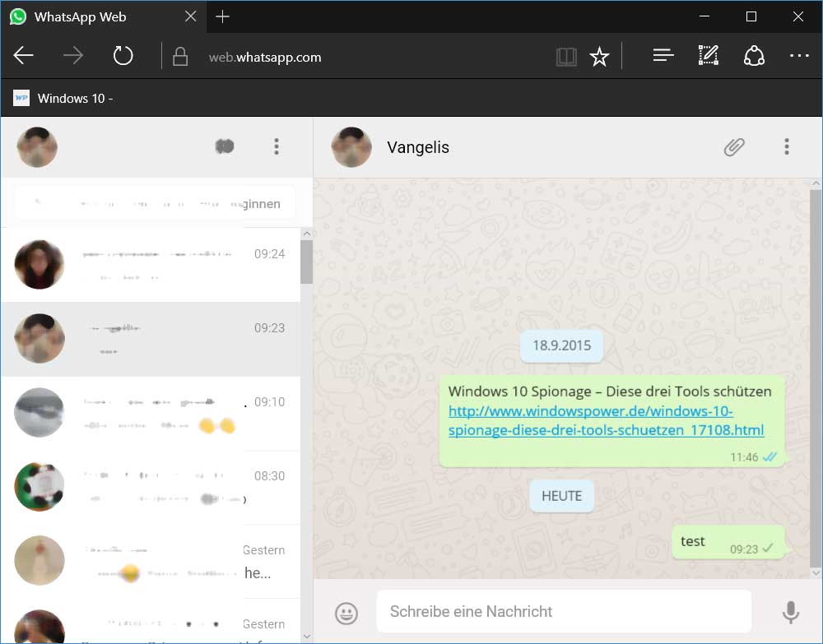Open the chat list menu dots

(277, 146)
